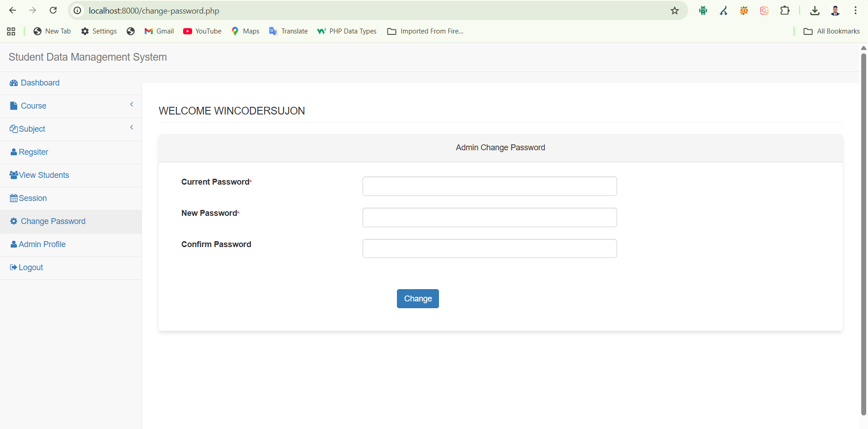Expand the Subject submenu chevron
The height and width of the screenshot is (429, 868).
tap(132, 128)
